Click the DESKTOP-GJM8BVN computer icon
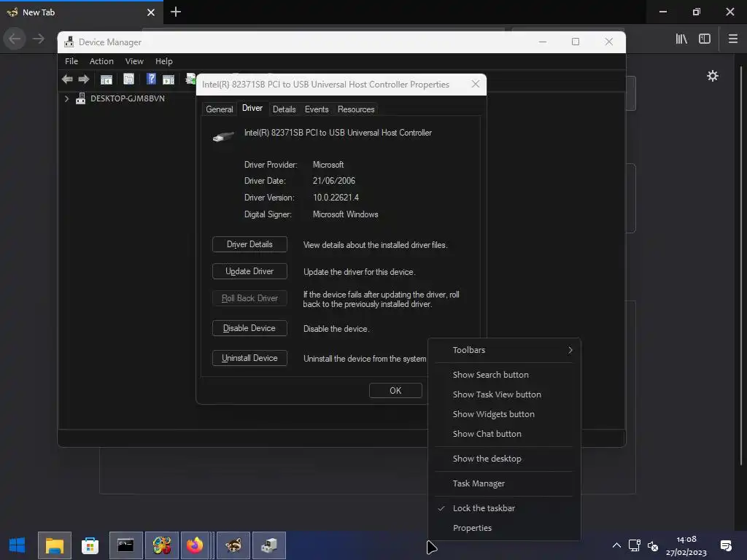Viewport: 747px width, 560px height. pos(80,98)
